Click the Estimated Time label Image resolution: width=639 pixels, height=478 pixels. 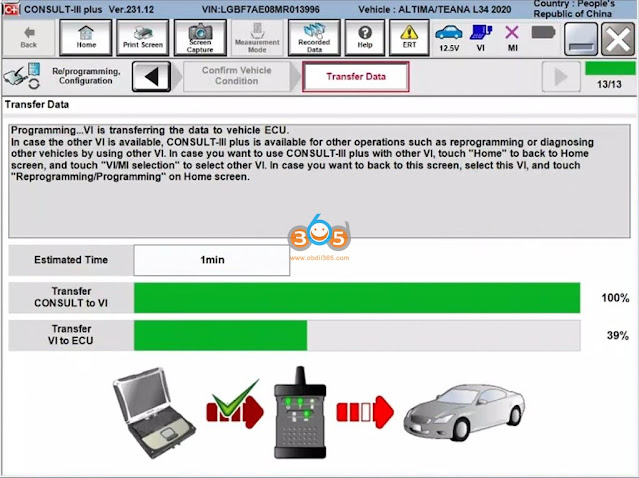pyautogui.click(x=71, y=260)
